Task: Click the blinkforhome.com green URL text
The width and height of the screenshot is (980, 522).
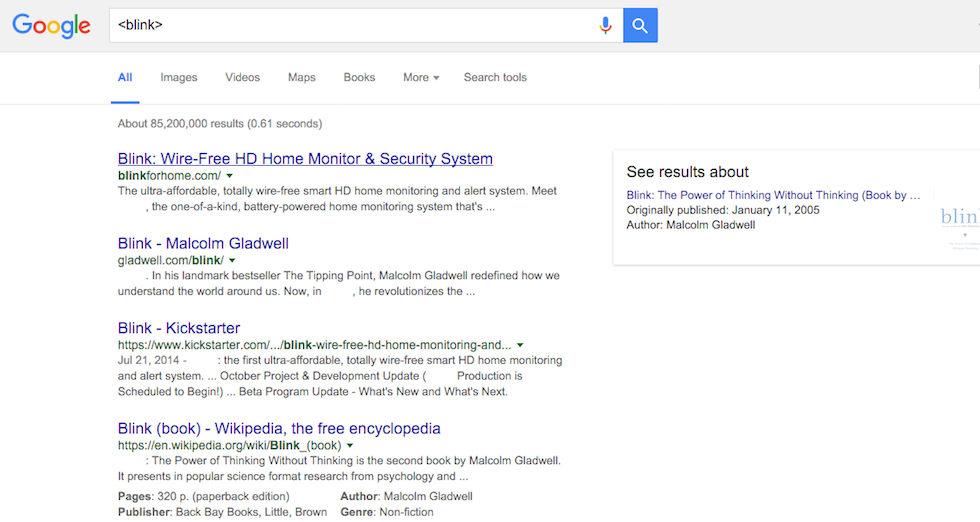Action: 169,176
